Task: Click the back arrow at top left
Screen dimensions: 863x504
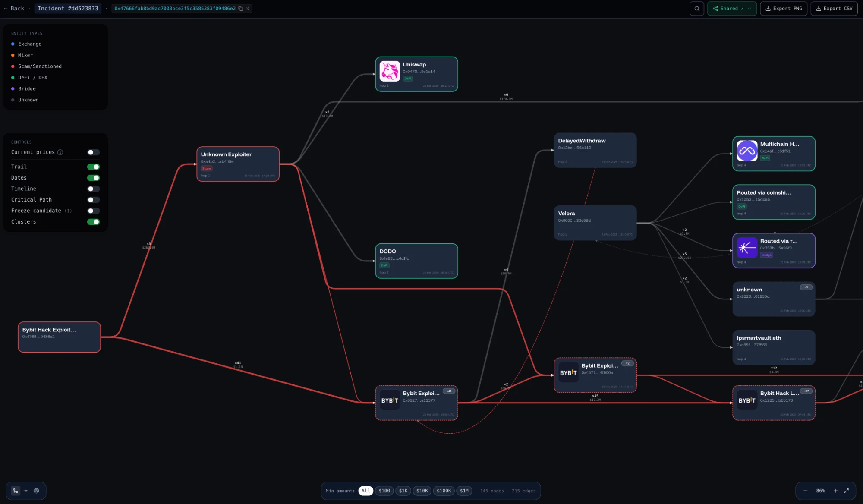Action: [6, 9]
